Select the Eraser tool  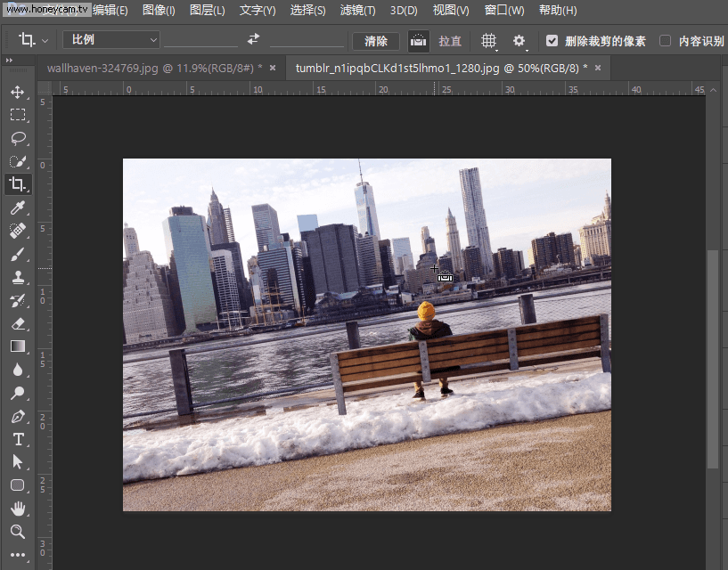click(x=17, y=323)
